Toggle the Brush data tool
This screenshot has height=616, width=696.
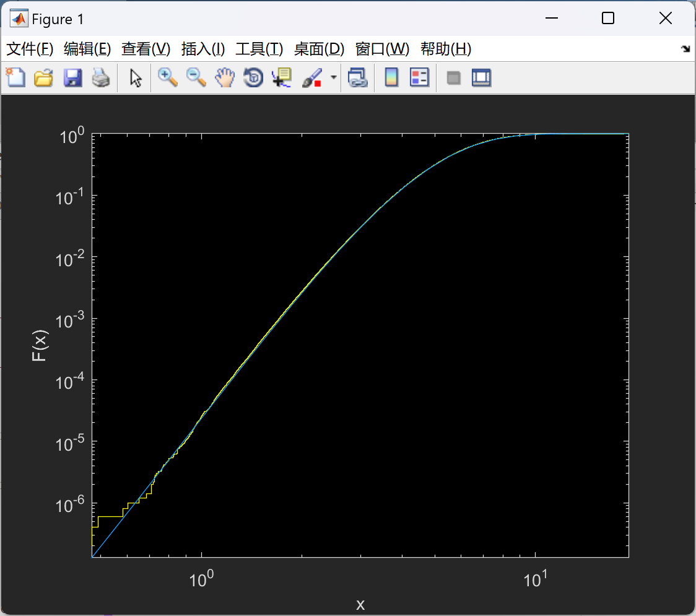click(312, 77)
